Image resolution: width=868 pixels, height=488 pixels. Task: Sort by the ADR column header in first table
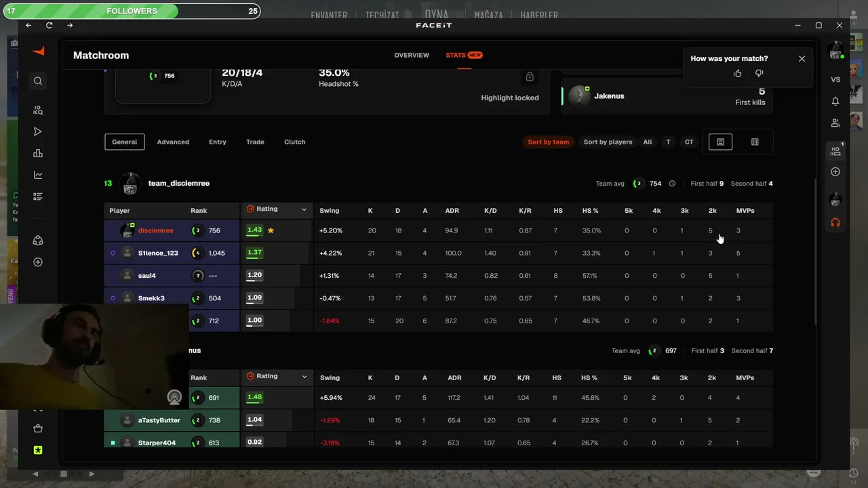coord(452,211)
